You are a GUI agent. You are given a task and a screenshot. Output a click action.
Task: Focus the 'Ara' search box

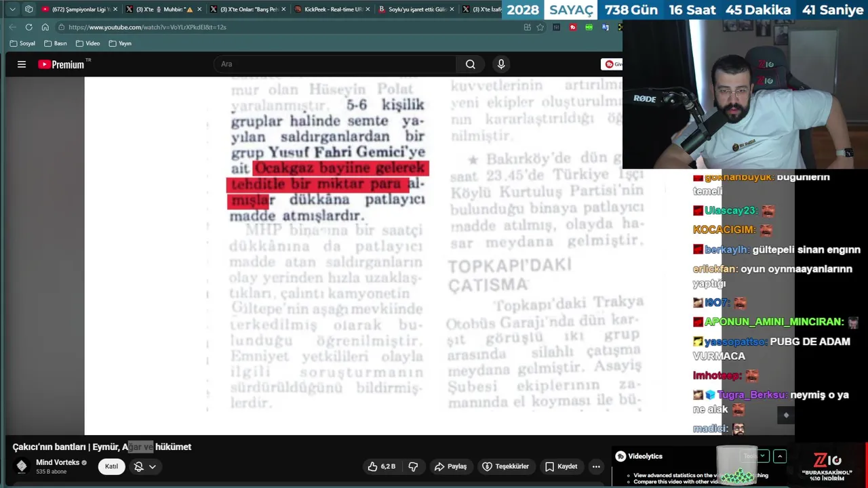tap(335, 64)
